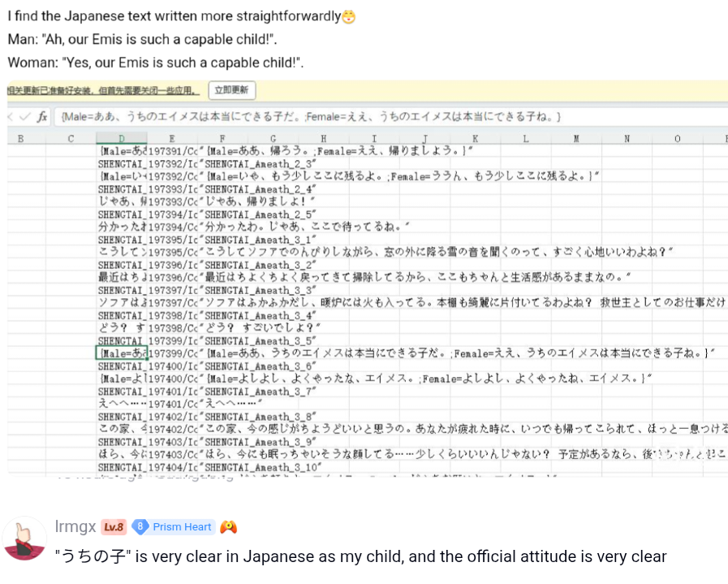Image resolution: width=728 pixels, height=584 pixels.
Task: Select column K header
Action: pos(475,138)
